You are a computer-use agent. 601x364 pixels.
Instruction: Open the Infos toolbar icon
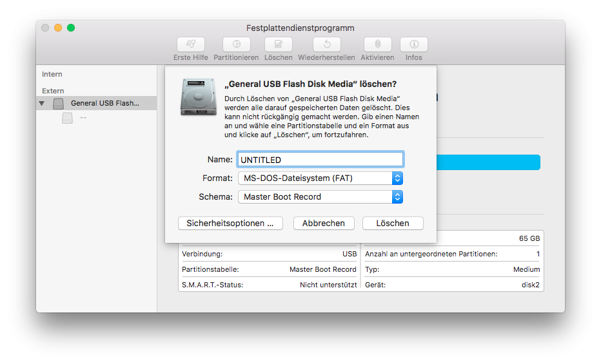point(414,44)
